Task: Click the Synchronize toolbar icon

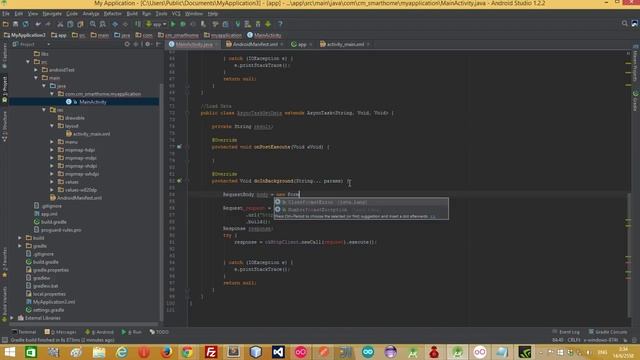Action: click(x=26, y=24)
